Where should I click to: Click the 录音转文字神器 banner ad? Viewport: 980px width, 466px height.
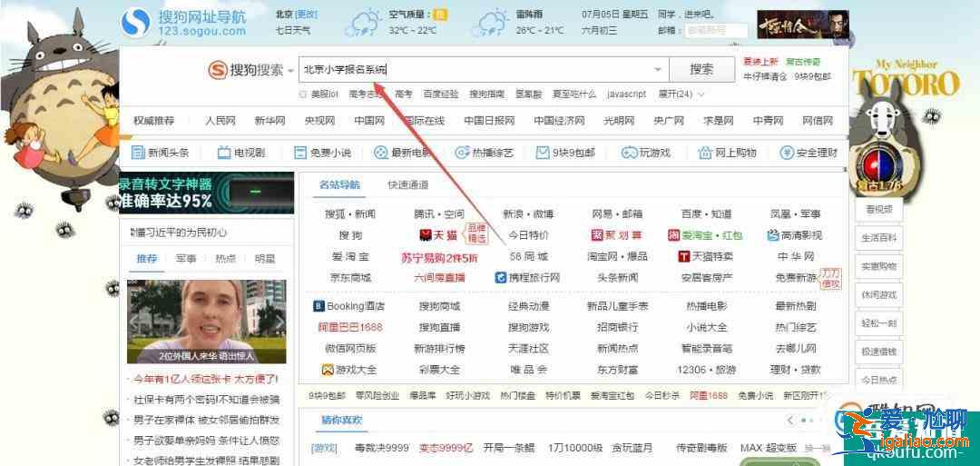point(206,193)
